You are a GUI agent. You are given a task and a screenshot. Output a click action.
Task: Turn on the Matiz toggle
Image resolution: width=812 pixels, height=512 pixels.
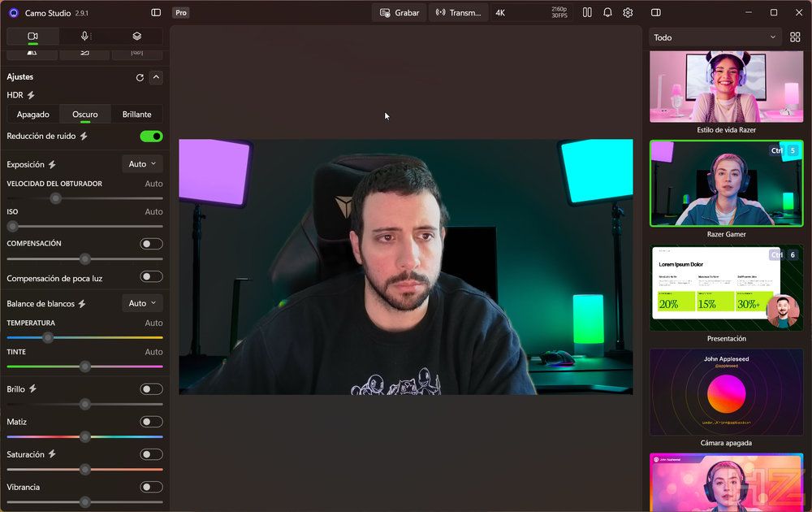click(x=151, y=422)
